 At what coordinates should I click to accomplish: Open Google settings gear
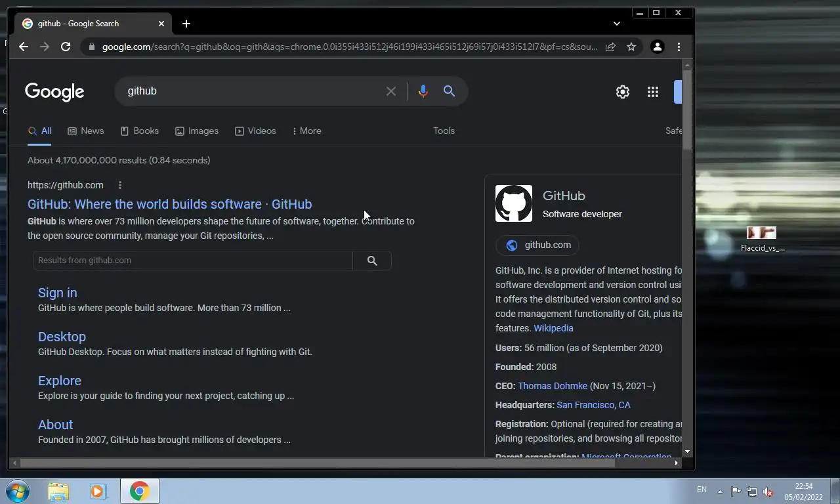623,92
